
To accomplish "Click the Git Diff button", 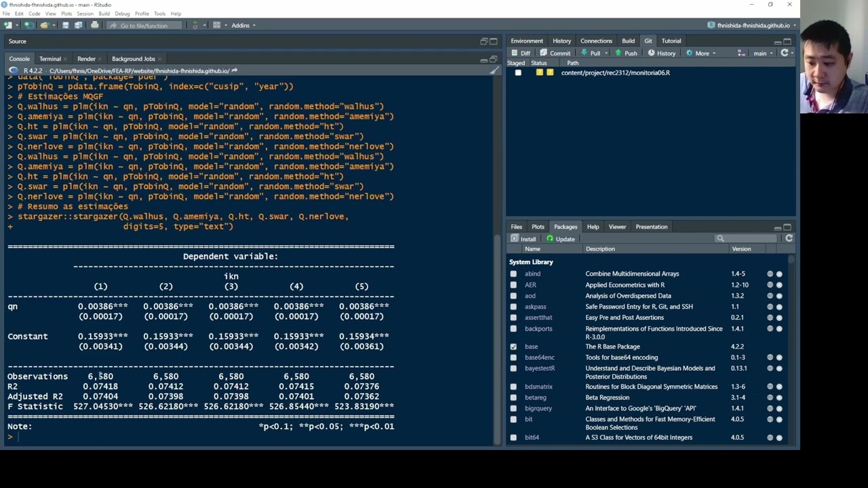I will (x=520, y=53).
